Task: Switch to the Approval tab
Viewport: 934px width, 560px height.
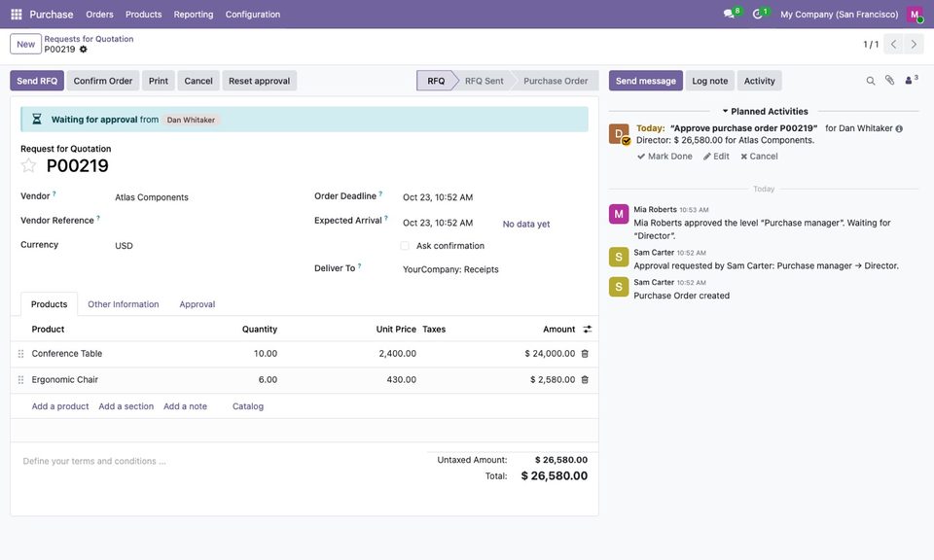Action: pyautogui.click(x=198, y=304)
